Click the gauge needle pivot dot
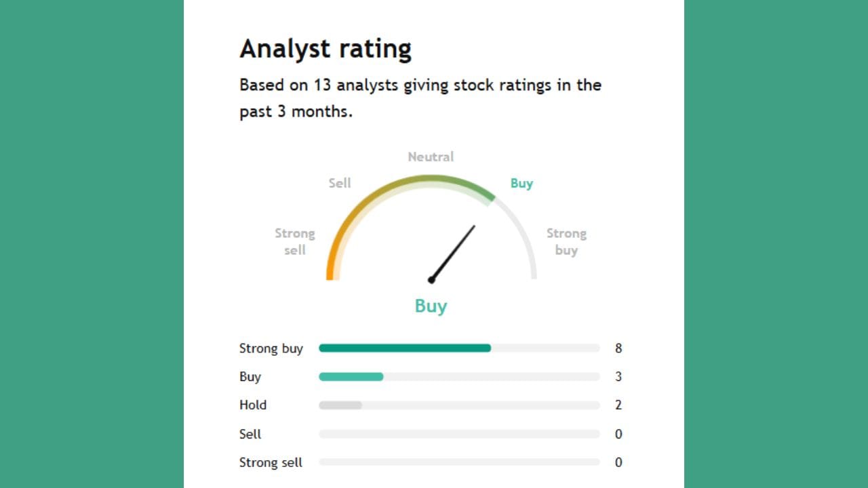 431,279
